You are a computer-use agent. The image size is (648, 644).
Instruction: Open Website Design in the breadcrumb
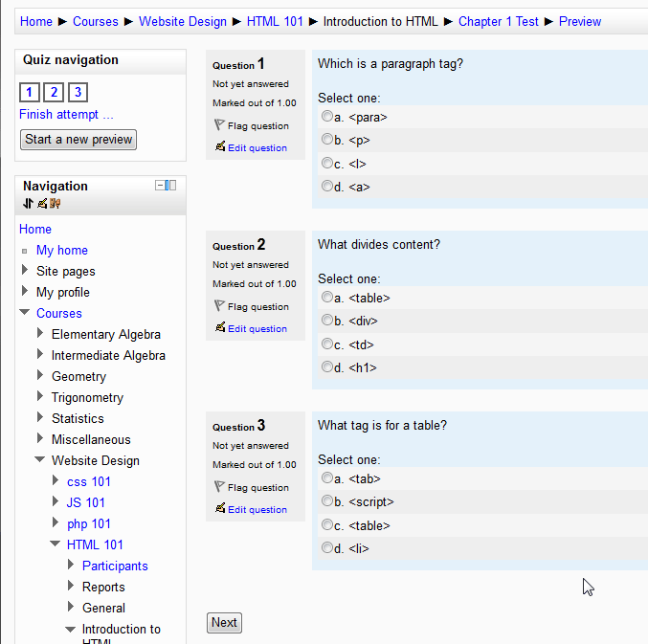(183, 21)
